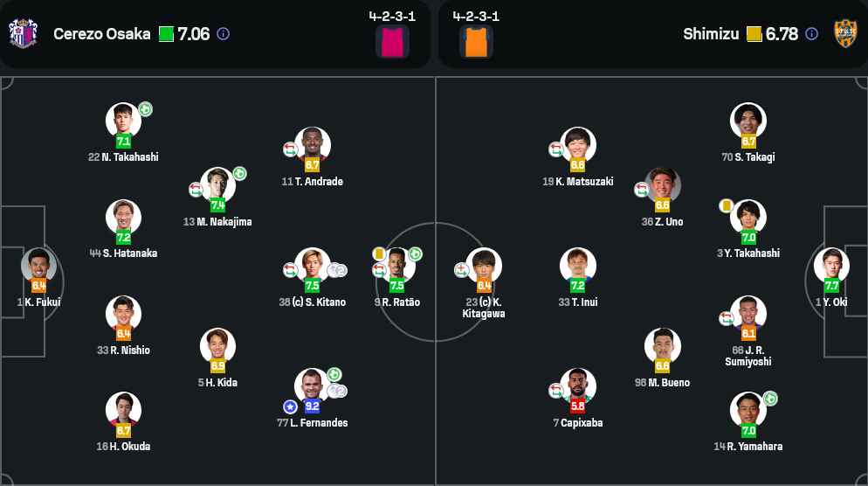Click the yellow card icon on Y. Takahashi
Screen dimensions: 868x486
click(726, 205)
